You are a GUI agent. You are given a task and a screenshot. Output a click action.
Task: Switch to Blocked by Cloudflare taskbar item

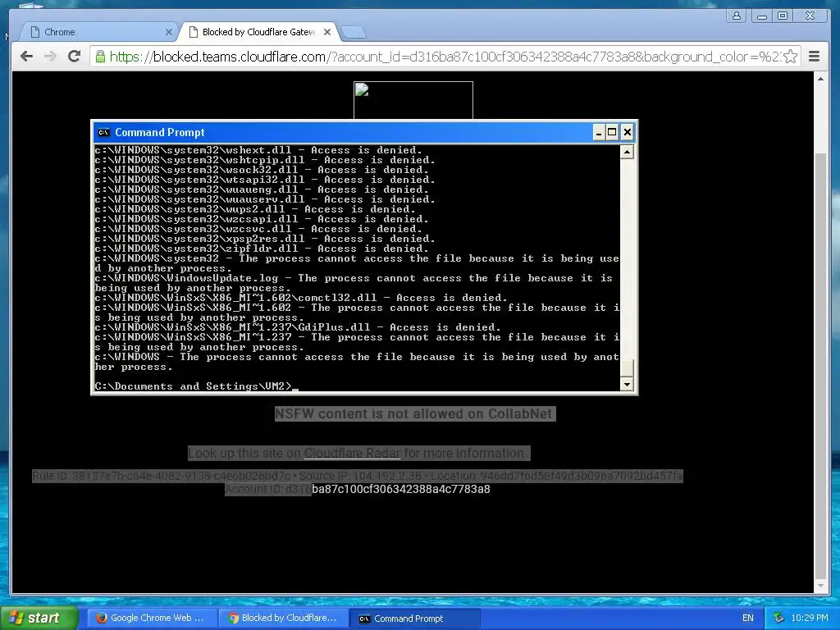(x=284, y=618)
